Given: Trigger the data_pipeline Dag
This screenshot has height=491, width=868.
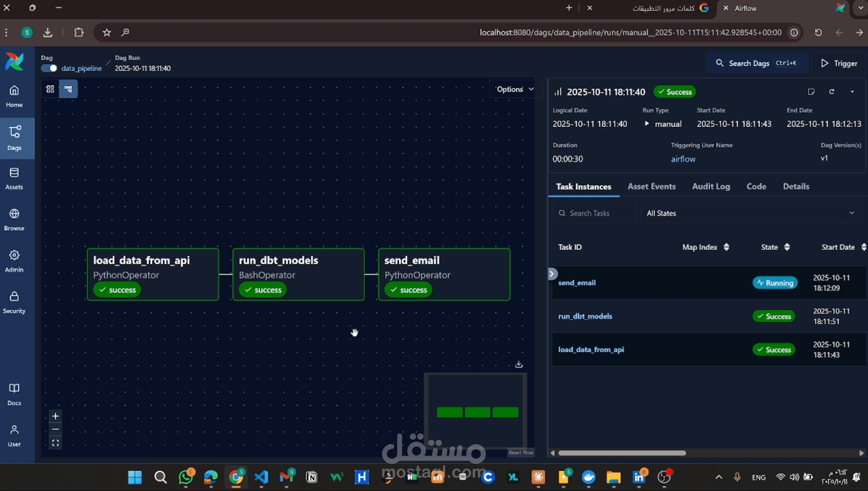Looking at the screenshot, I should click(839, 63).
